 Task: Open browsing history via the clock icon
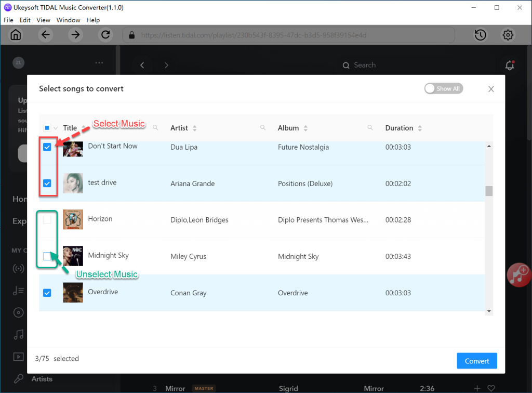480,35
